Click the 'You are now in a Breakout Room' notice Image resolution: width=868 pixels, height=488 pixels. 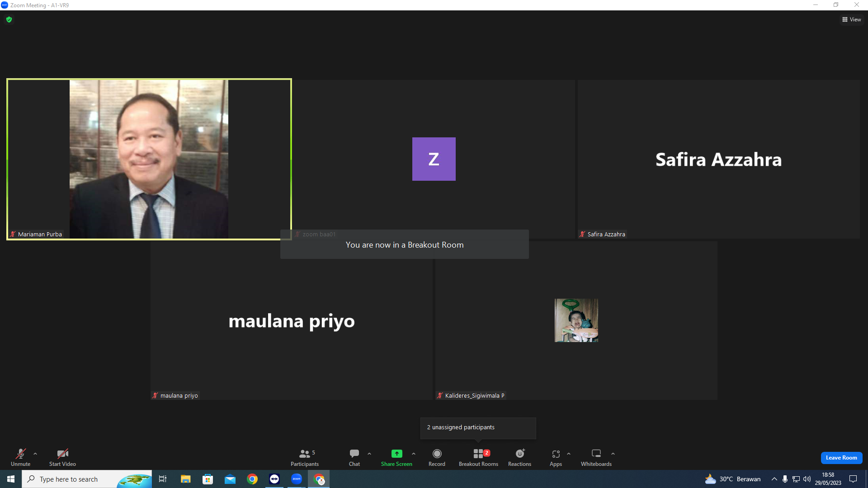click(405, 245)
